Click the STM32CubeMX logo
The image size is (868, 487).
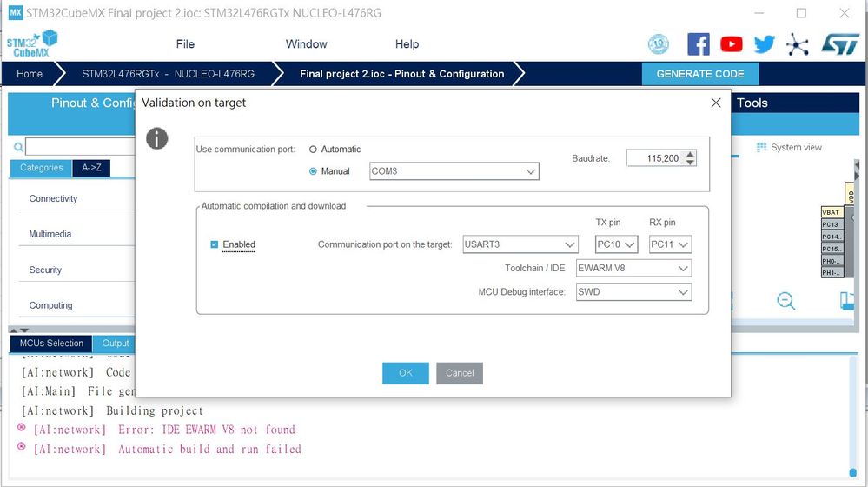coord(32,43)
